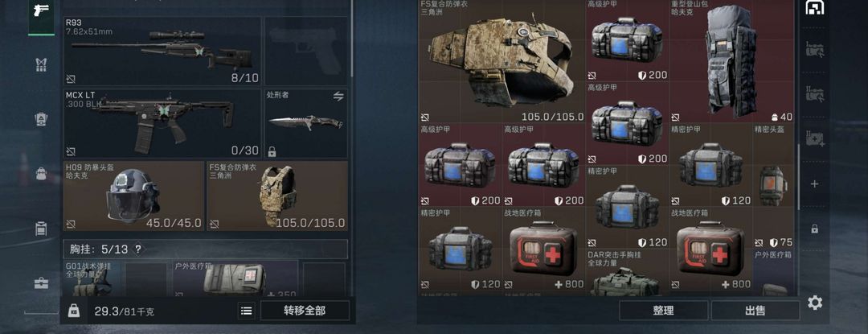This screenshot has height=334, width=868.
Task: Click the warehouse inventory scrollbar
Action: tap(799, 177)
